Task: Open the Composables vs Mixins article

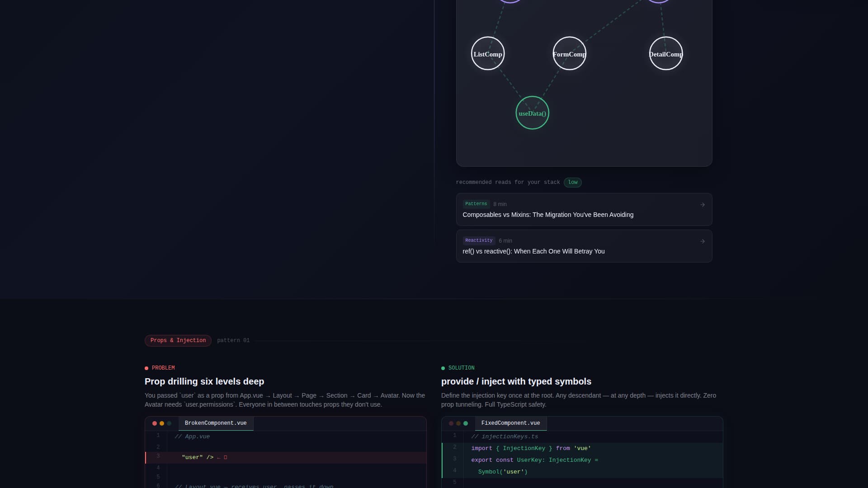Action: [547, 215]
